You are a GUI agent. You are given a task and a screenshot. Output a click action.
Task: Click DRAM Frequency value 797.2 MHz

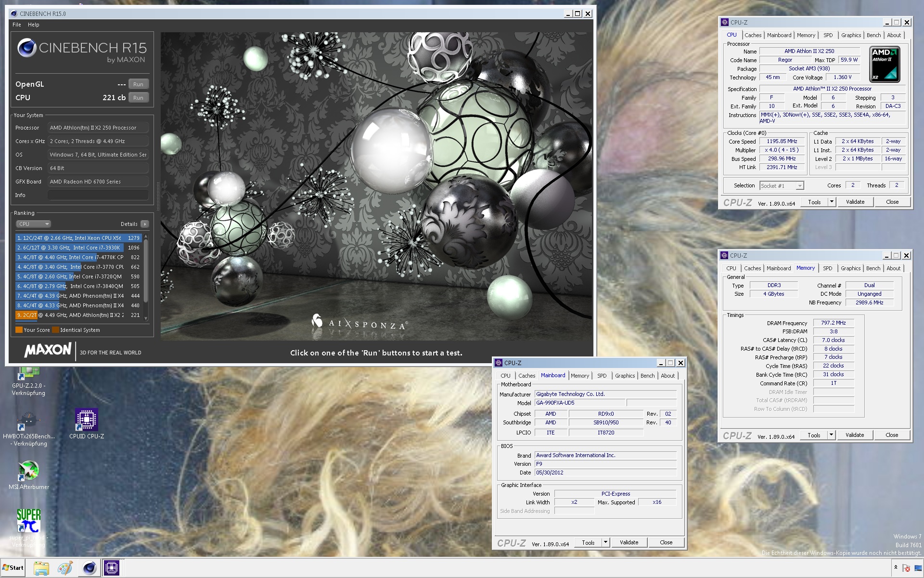click(834, 323)
